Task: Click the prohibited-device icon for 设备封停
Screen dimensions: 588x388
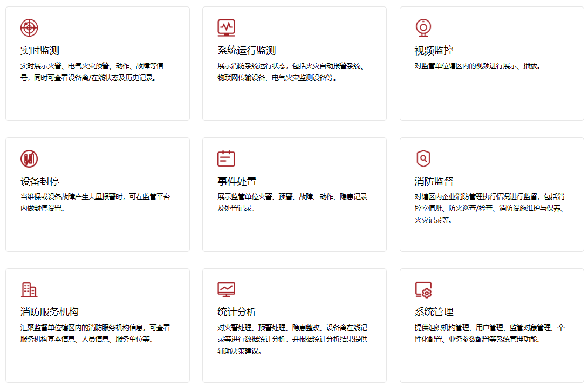Action: coord(29,158)
